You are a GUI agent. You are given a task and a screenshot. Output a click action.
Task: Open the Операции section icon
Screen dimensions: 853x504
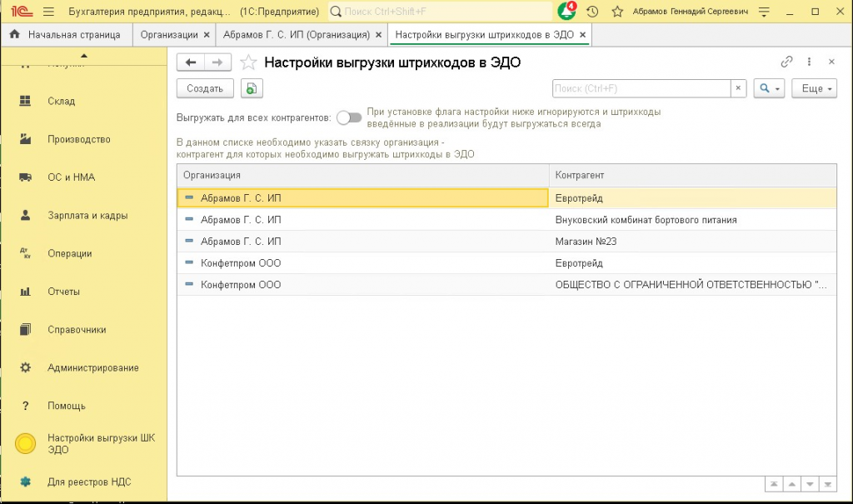click(x=25, y=253)
